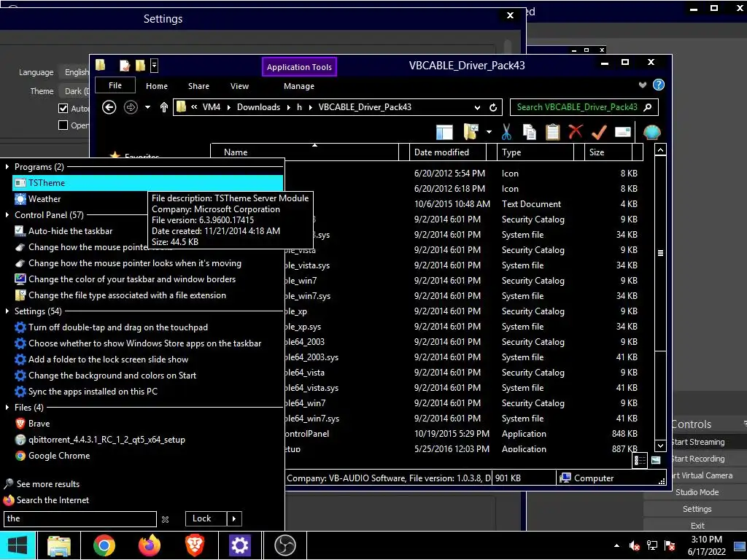Screen dimensions: 747x560
Task: Refresh the Explorer address bar
Action: 494,108
